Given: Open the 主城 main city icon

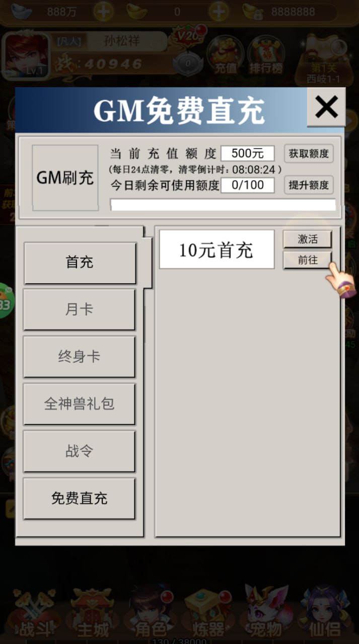Looking at the screenshot, I should pos(92,613).
